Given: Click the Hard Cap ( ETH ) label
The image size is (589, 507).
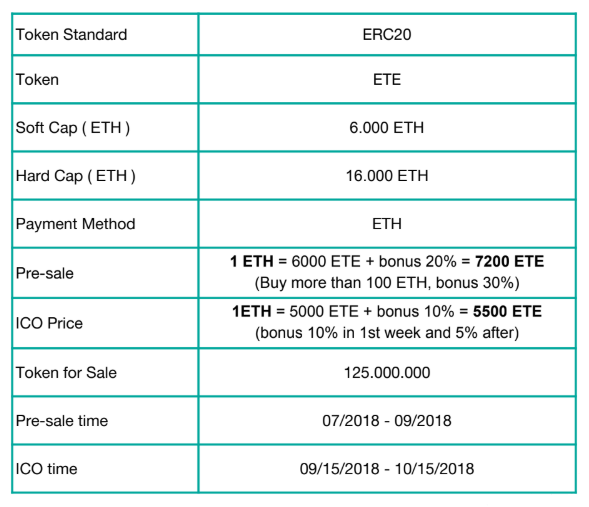Looking at the screenshot, I should [76, 176].
